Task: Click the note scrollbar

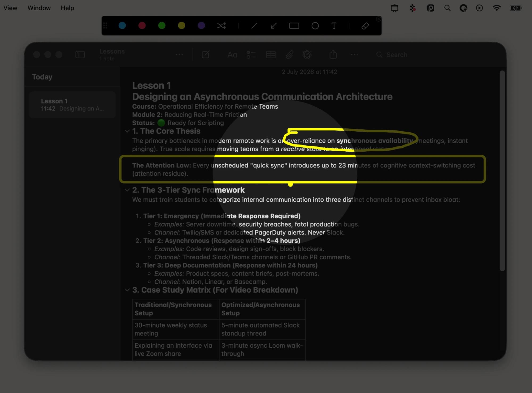Action: (x=502, y=171)
